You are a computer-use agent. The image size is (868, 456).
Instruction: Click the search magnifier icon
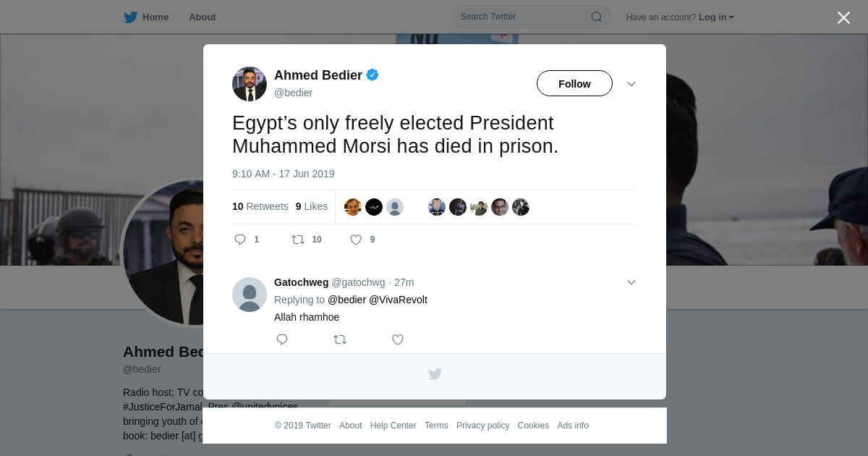pos(597,17)
